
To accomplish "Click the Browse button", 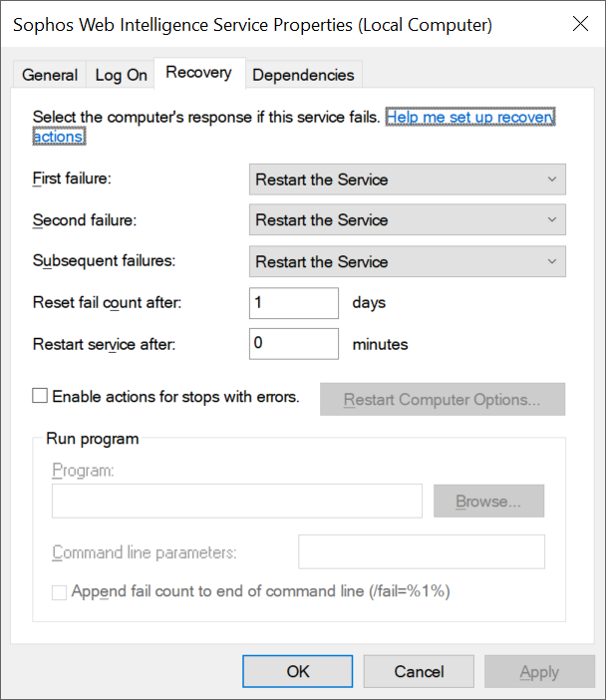I will click(x=489, y=501).
